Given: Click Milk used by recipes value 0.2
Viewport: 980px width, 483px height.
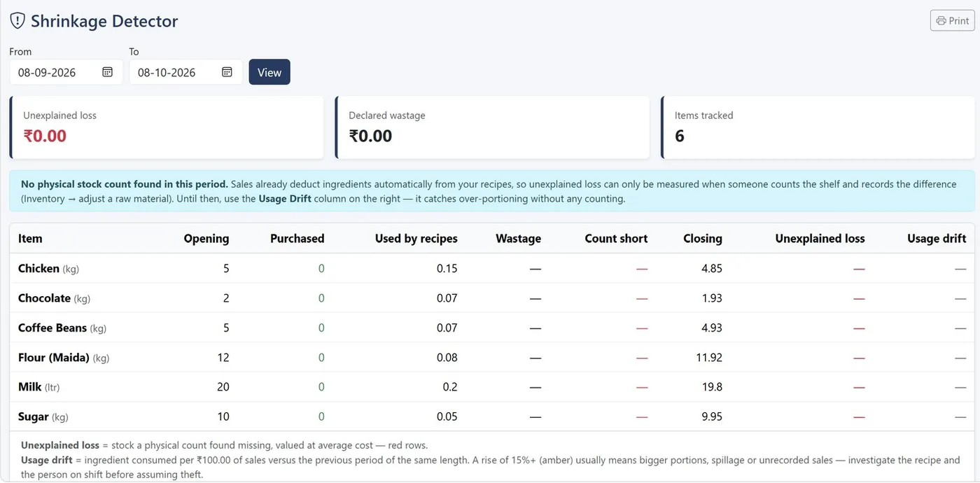Looking at the screenshot, I should [450, 387].
